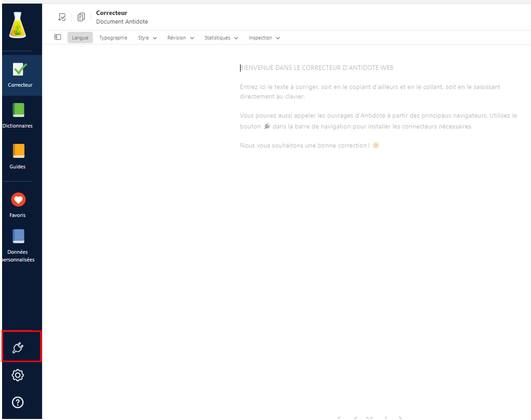
Task: Open settings gear icon in sidebar
Action: click(x=18, y=375)
